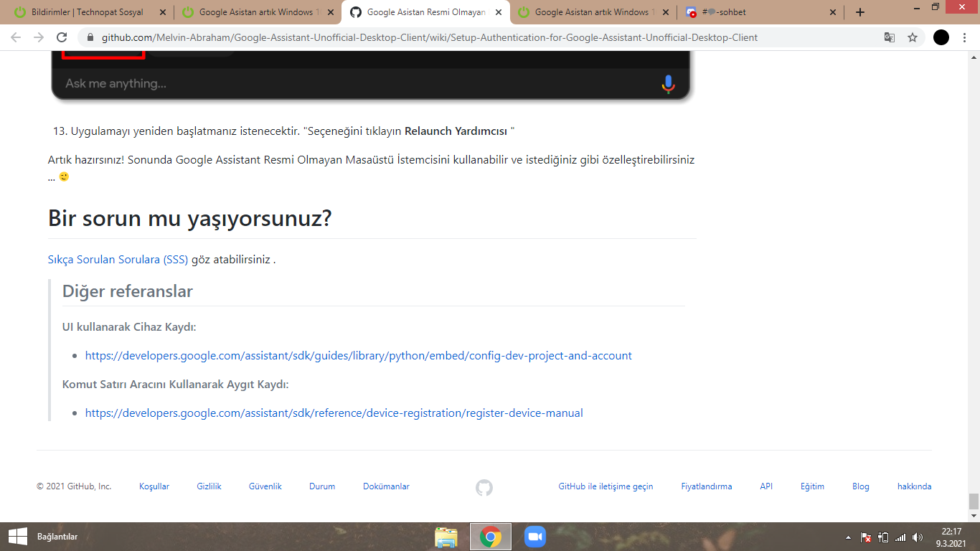The height and width of the screenshot is (551, 980).
Task: Click the Bağlantılar taskbar toolbar label
Action: tap(57, 537)
